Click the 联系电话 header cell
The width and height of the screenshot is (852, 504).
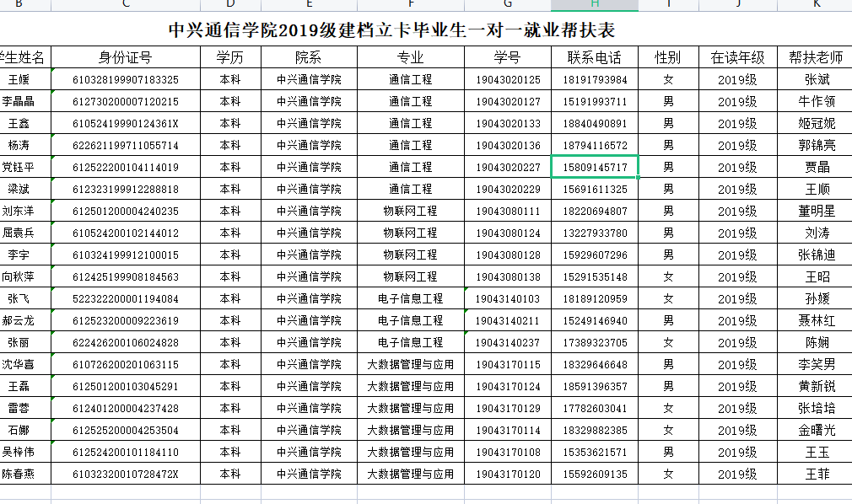(595, 57)
